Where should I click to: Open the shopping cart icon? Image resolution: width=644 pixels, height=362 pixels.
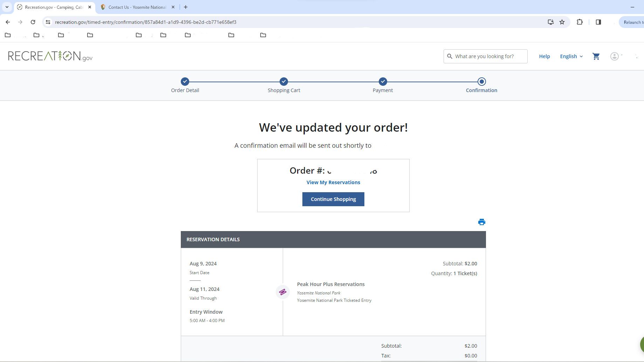[x=596, y=56]
